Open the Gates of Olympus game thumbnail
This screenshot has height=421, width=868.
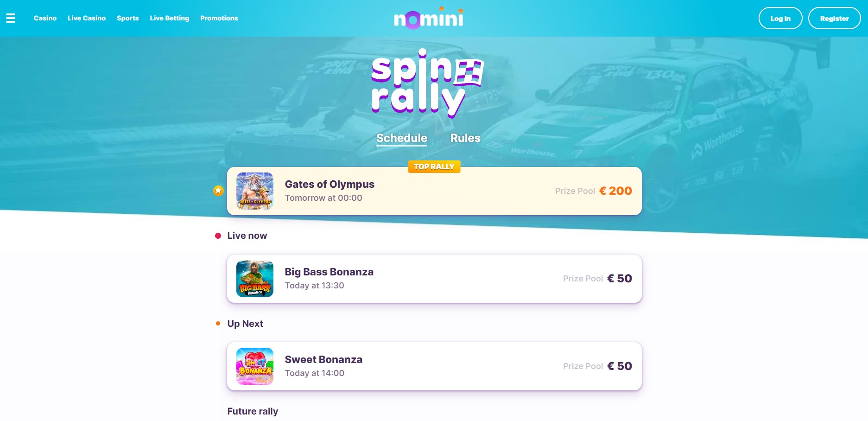255,191
